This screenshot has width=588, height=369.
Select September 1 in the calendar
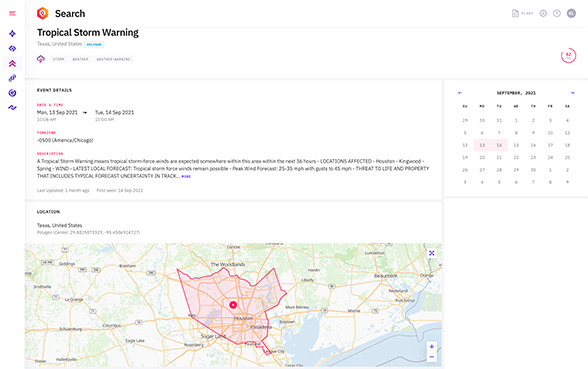point(516,120)
